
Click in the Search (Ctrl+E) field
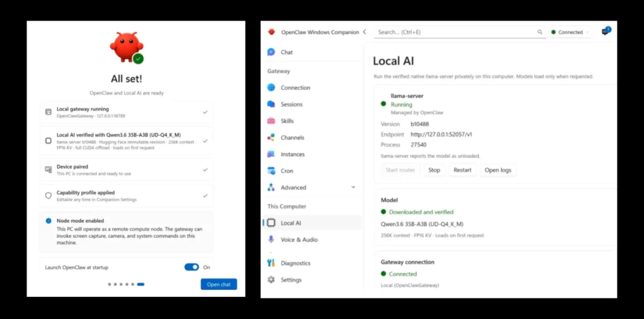click(460, 32)
